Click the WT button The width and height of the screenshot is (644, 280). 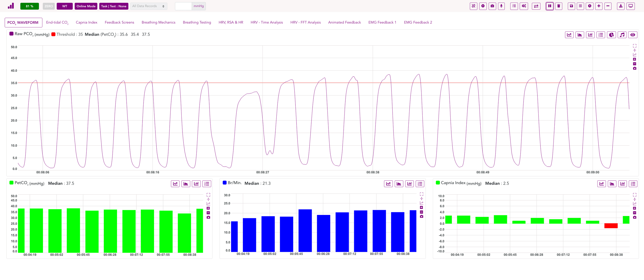(65, 6)
